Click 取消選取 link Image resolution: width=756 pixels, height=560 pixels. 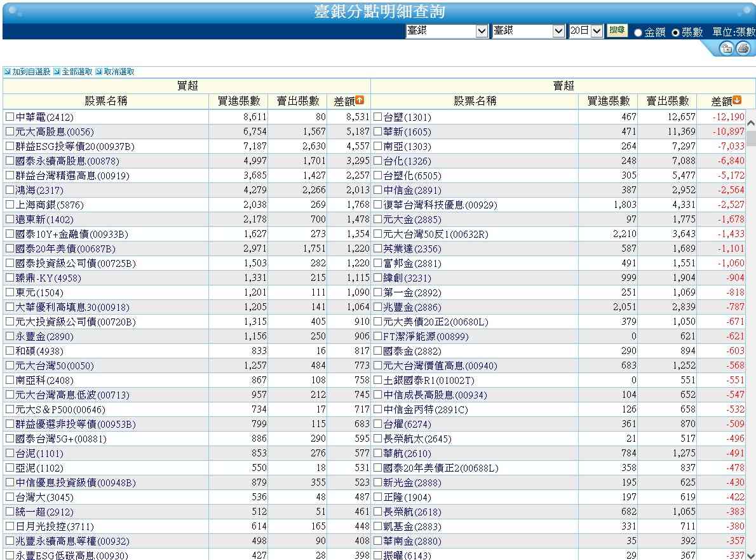pyautogui.click(x=119, y=72)
